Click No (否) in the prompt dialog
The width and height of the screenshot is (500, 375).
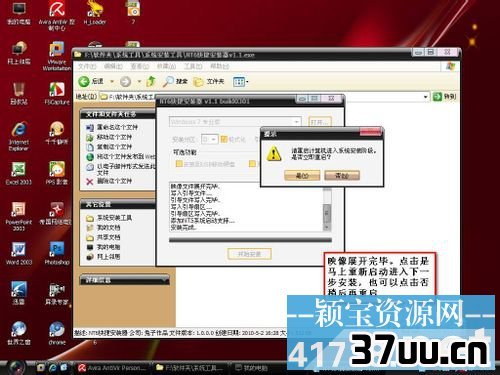point(342,176)
